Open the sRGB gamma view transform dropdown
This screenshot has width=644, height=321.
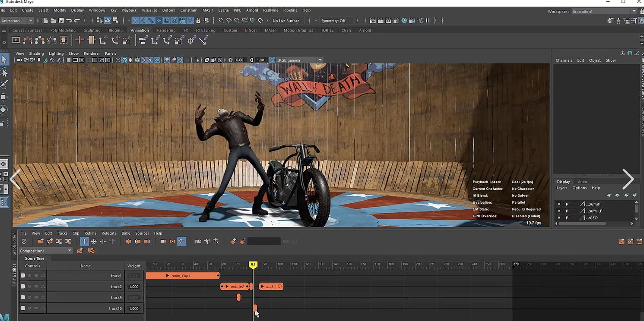(x=320, y=60)
